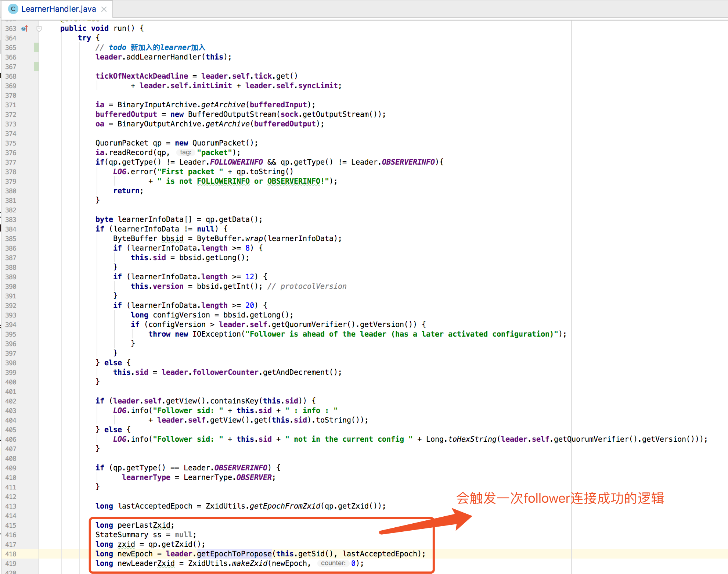Click line number 418 in the gutter
The width and height of the screenshot is (728, 574).
tap(11, 554)
